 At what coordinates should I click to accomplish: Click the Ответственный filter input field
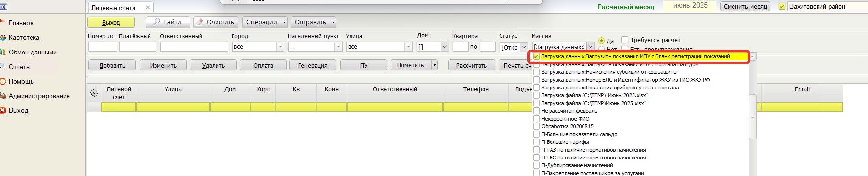click(194, 47)
